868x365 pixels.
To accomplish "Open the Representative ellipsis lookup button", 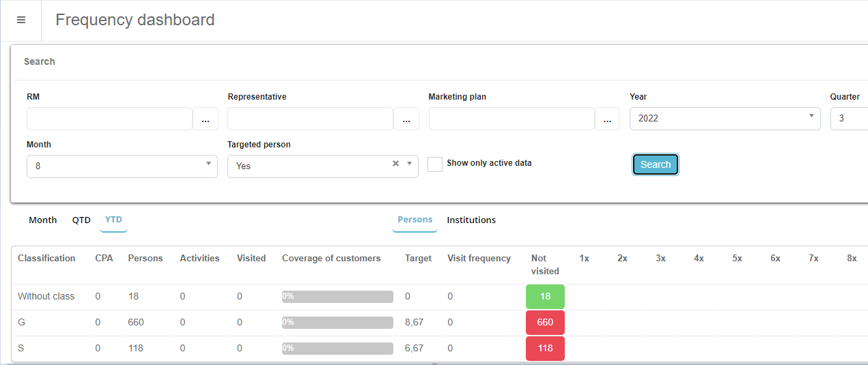I will tap(406, 119).
